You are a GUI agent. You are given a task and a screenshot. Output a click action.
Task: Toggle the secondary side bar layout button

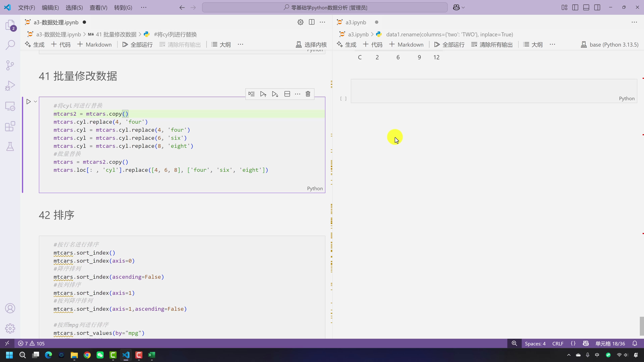597,8
